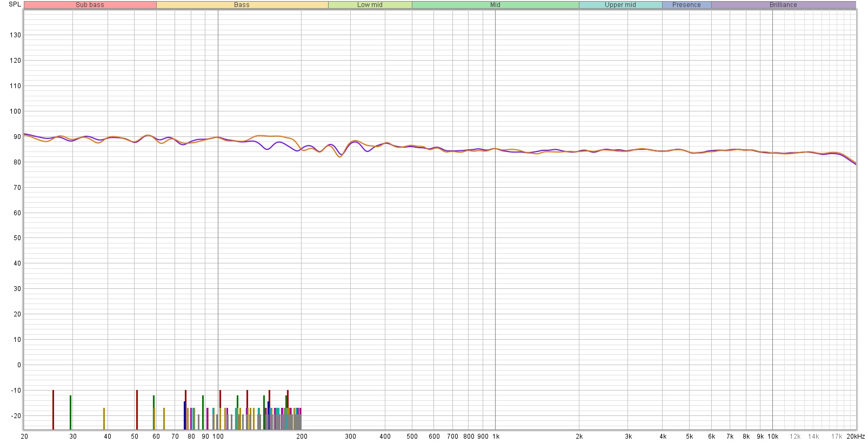Screen dimensions: 868x443
Task: Click the yellow modal bar near 64 Hz
Action: [x=164, y=418]
